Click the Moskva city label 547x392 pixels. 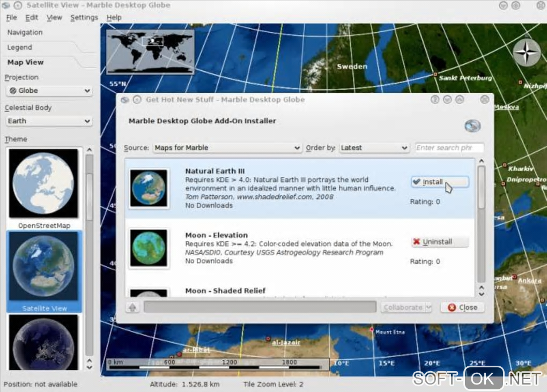(x=506, y=107)
